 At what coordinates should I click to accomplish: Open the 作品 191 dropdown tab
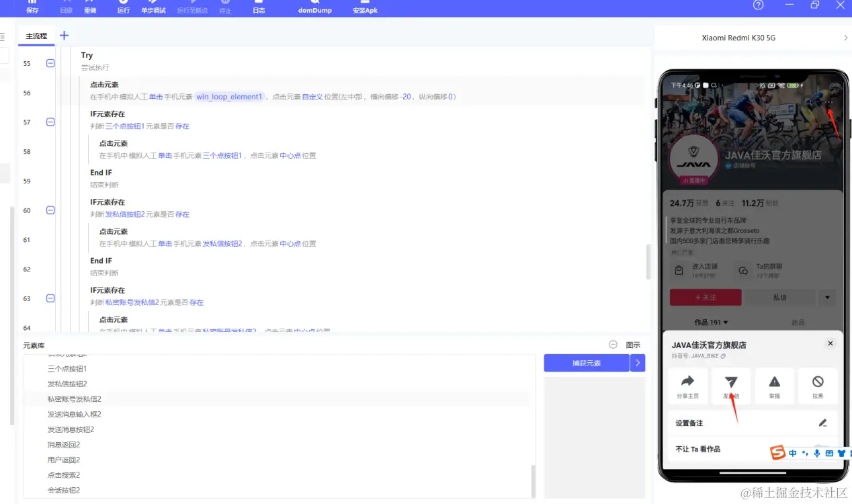point(711,323)
